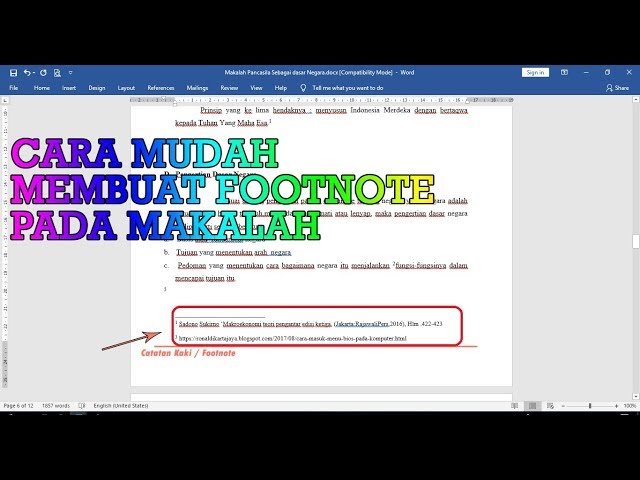640x480 pixels.
Task: Undo the last action
Action: pos(27,73)
